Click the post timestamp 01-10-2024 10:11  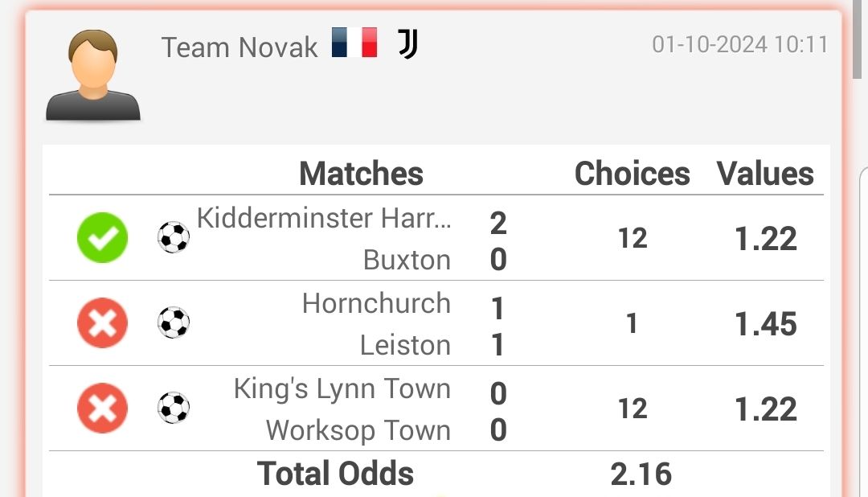click(x=740, y=44)
